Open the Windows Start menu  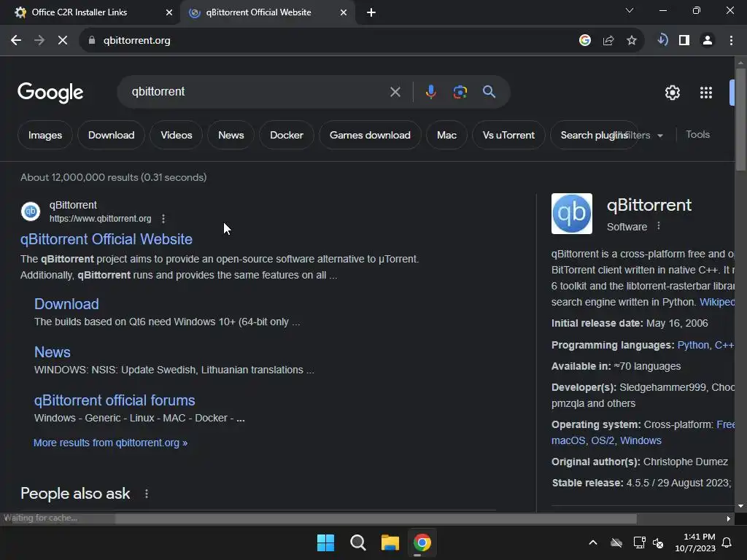click(326, 542)
